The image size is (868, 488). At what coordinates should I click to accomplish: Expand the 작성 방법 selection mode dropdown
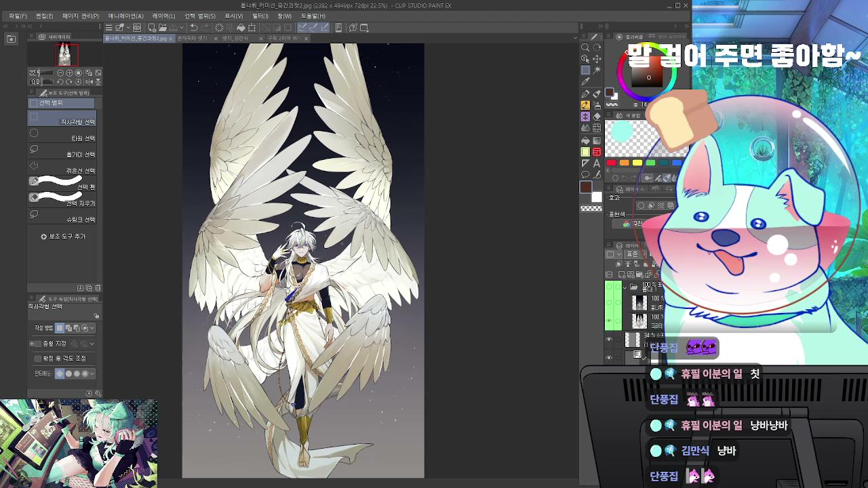point(92,328)
